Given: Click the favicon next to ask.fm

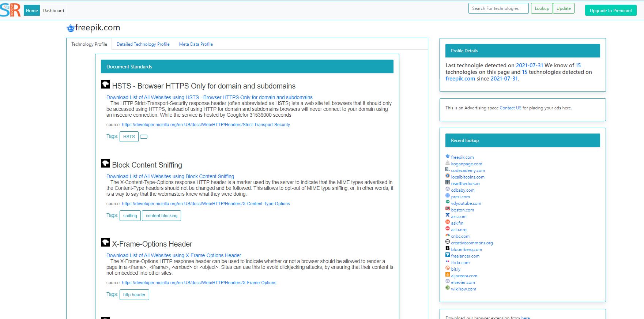Looking at the screenshot, I should point(448,222).
